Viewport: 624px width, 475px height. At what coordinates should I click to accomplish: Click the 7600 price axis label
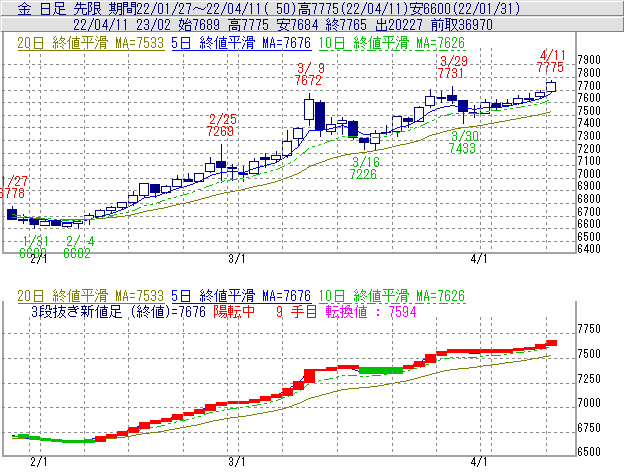[x=589, y=98]
